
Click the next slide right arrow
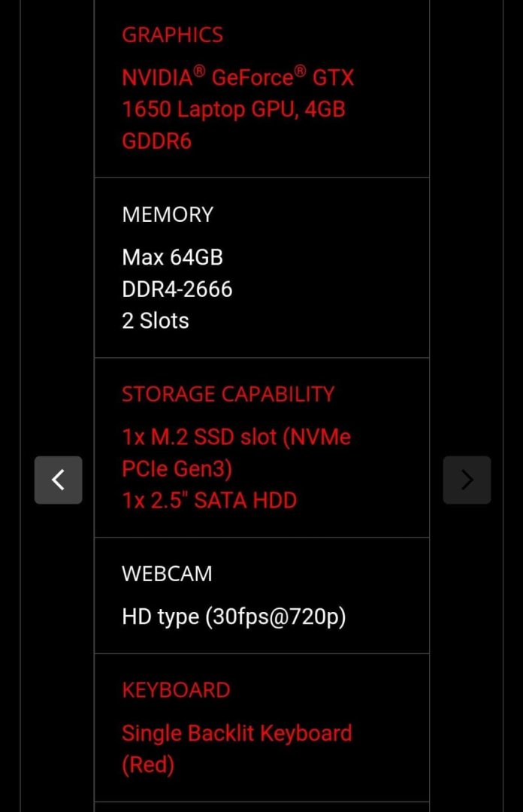pyautogui.click(x=467, y=480)
